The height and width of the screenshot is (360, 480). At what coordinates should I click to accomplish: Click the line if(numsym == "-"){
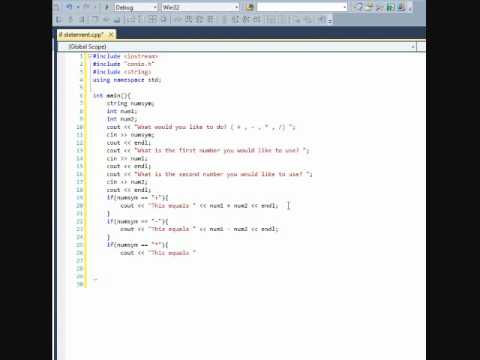[x=137, y=222]
